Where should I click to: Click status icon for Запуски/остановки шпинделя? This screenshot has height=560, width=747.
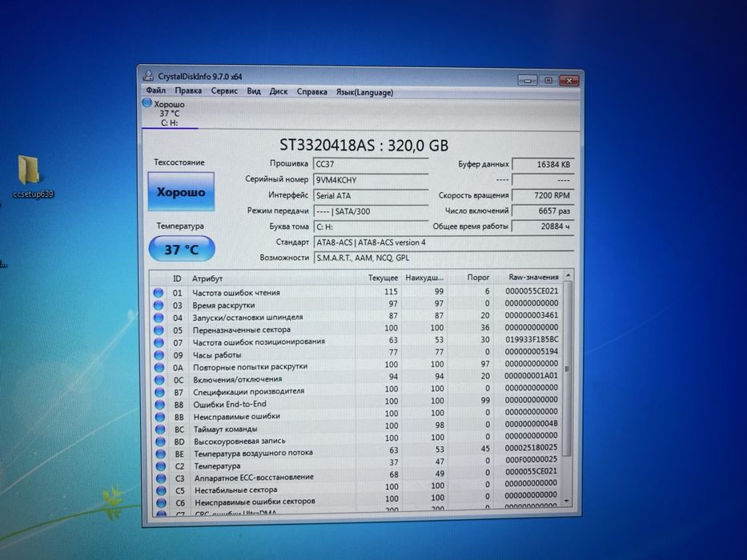159,318
